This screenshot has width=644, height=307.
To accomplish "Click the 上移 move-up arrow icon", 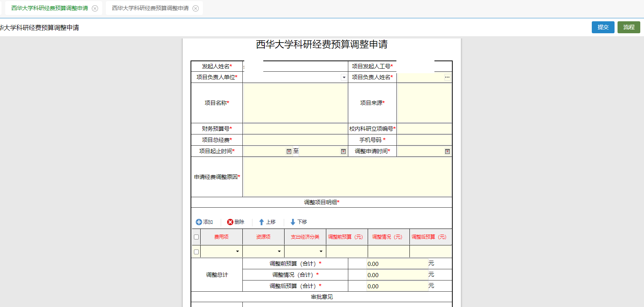I will [261, 222].
